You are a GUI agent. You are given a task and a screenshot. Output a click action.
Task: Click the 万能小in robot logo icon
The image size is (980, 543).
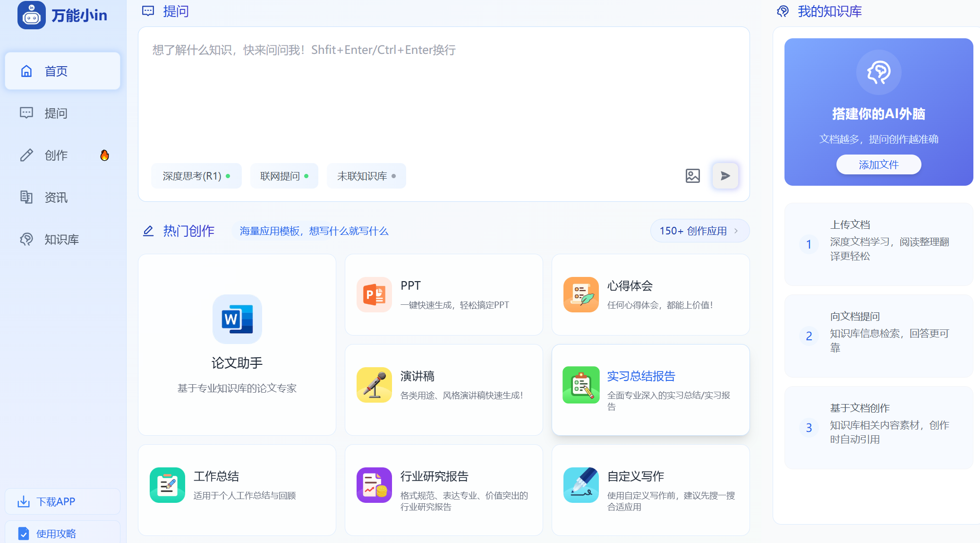pyautogui.click(x=32, y=15)
